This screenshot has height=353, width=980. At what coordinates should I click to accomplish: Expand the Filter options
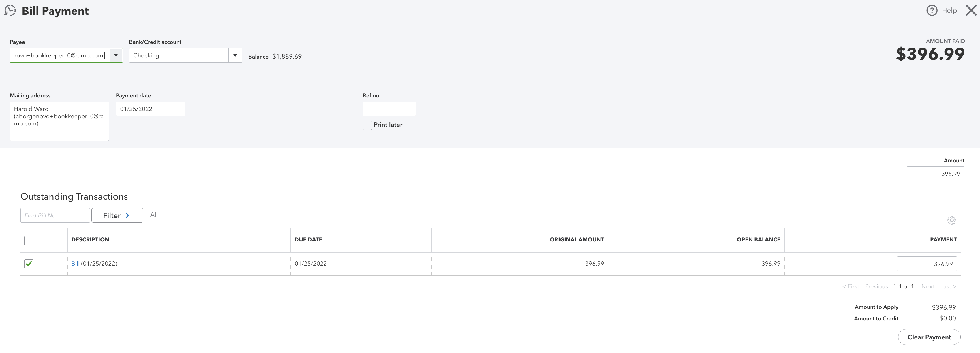[x=117, y=215]
